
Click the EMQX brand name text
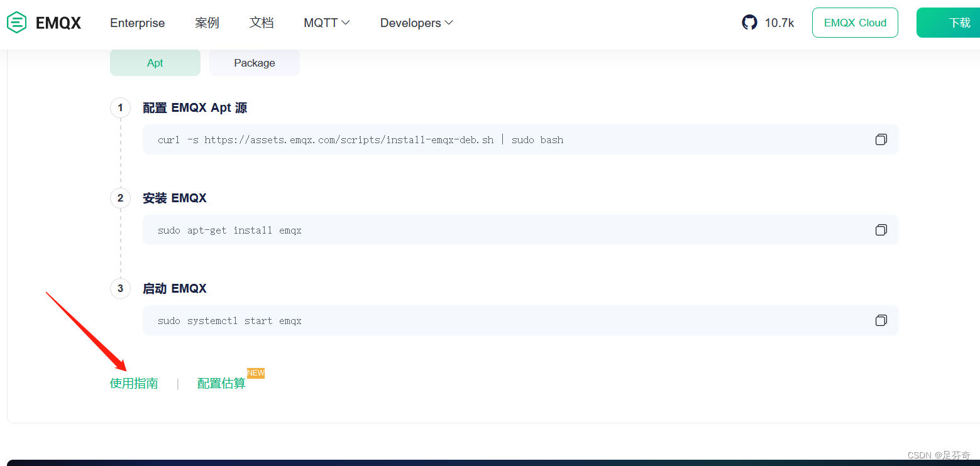58,23
